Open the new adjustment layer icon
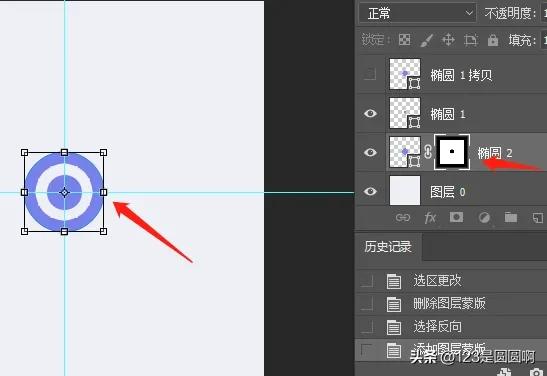547x376 pixels. tap(484, 218)
